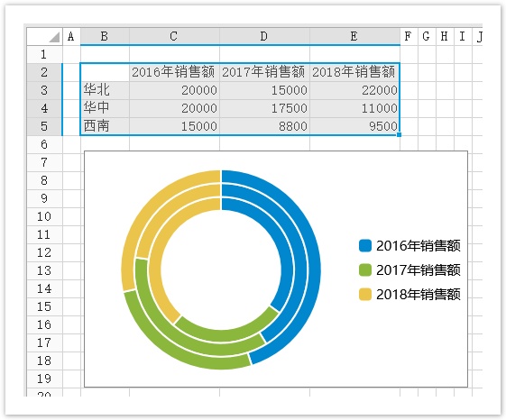Select column D header

pos(264,36)
